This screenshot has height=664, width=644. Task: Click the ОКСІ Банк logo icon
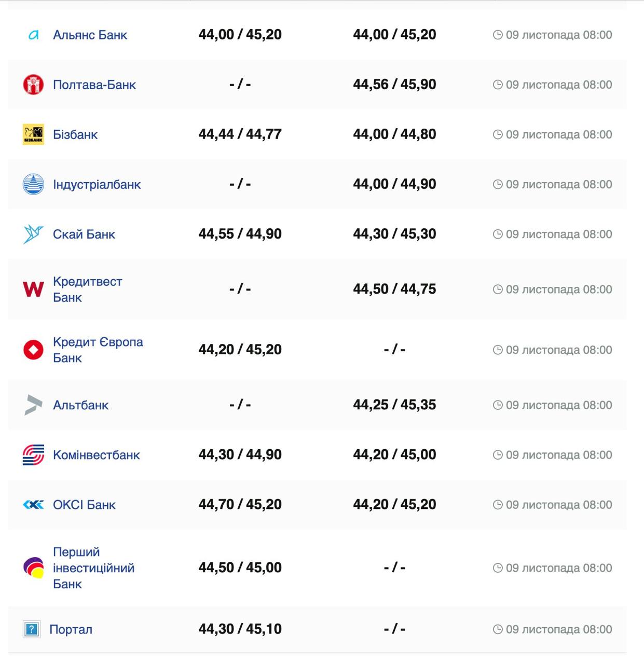[x=33, y=505]
